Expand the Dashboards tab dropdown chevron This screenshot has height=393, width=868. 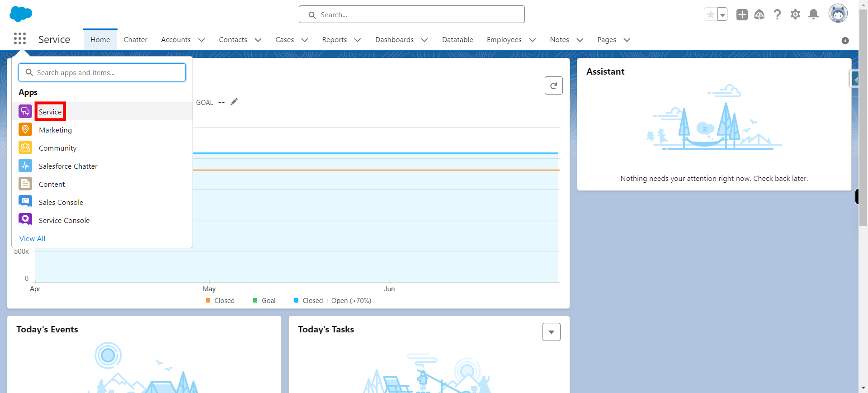425,40
